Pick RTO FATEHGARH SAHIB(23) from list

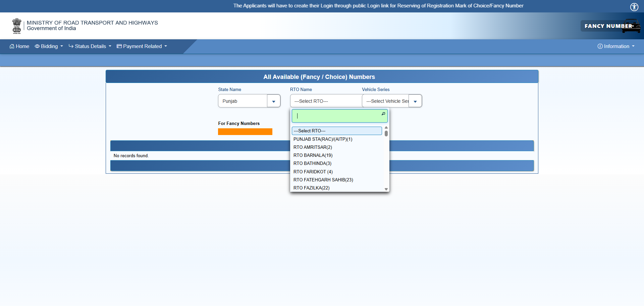coord(323,180)
